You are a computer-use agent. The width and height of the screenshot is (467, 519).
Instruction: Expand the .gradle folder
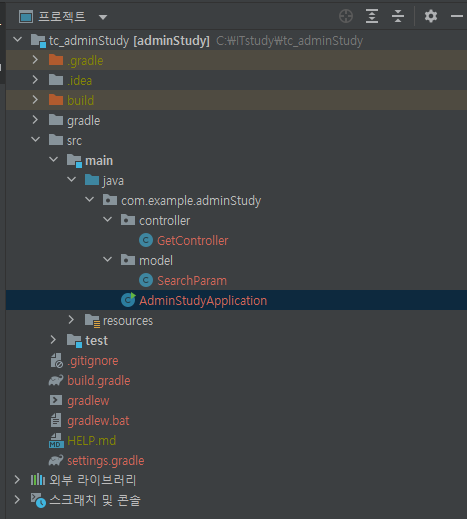(35, 60)
